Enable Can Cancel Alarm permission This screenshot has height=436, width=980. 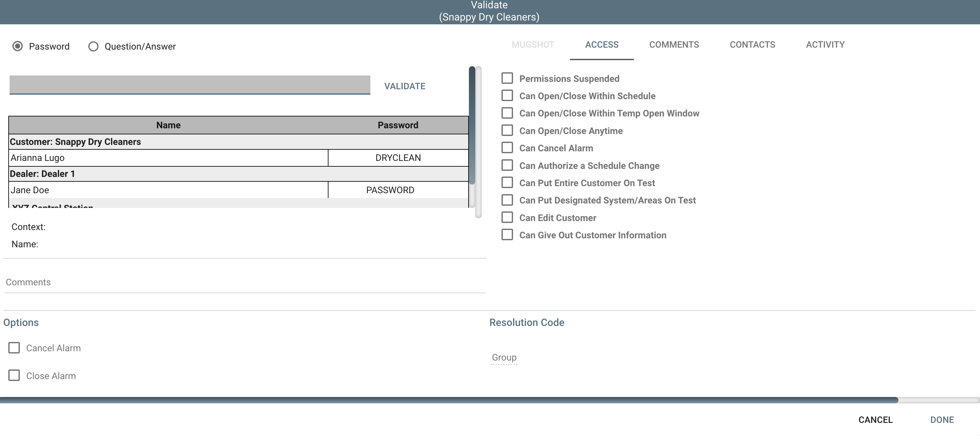click(507, 148)
